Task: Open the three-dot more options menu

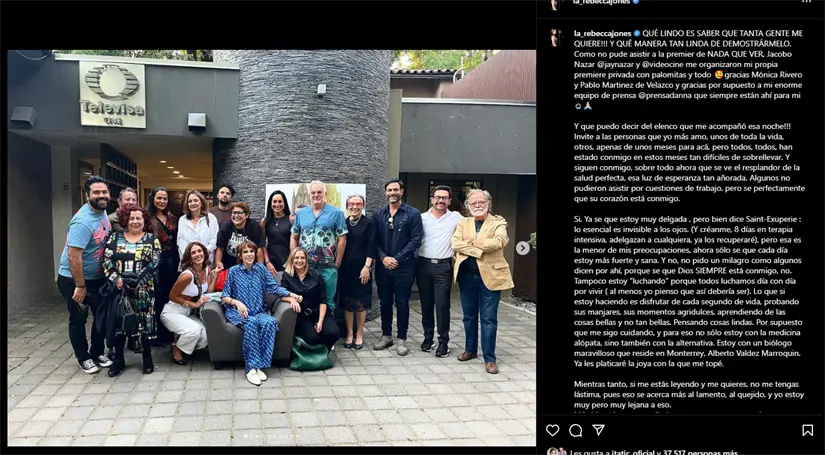Action: click(x=807, y=2)
